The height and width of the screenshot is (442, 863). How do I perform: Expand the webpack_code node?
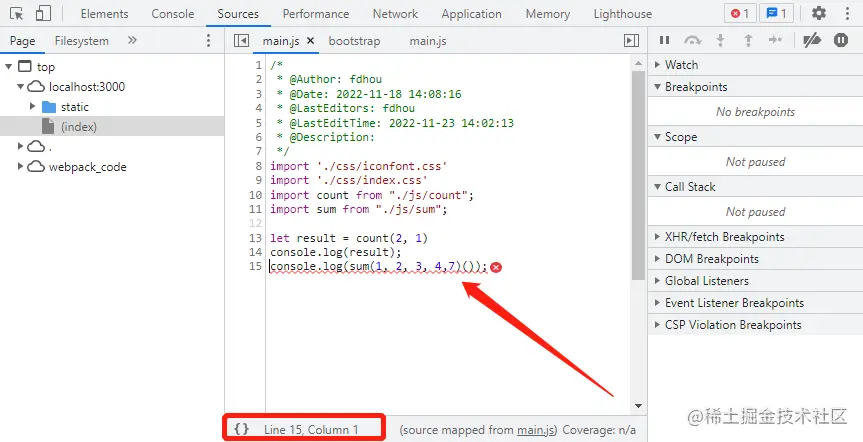pyautogui.click(x=20, y=166)
